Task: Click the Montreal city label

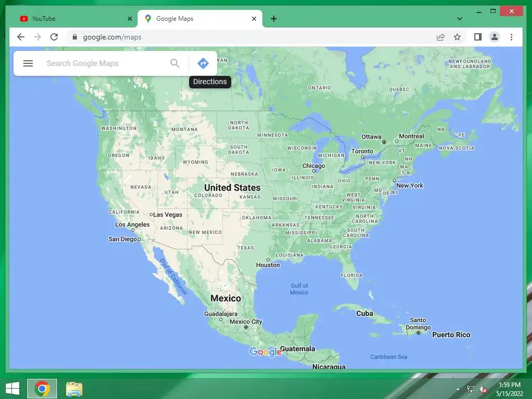Action: 411,136
